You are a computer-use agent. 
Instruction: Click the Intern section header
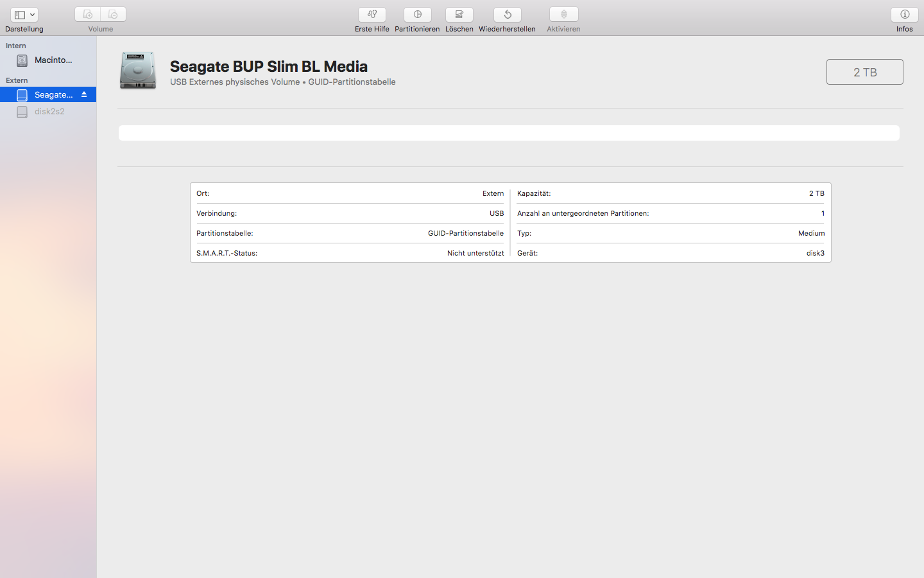click(16, 46)
